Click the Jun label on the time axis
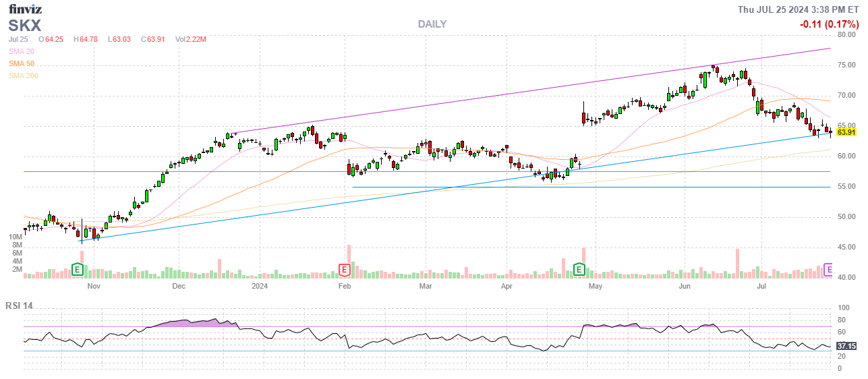 tap(685, 286)
